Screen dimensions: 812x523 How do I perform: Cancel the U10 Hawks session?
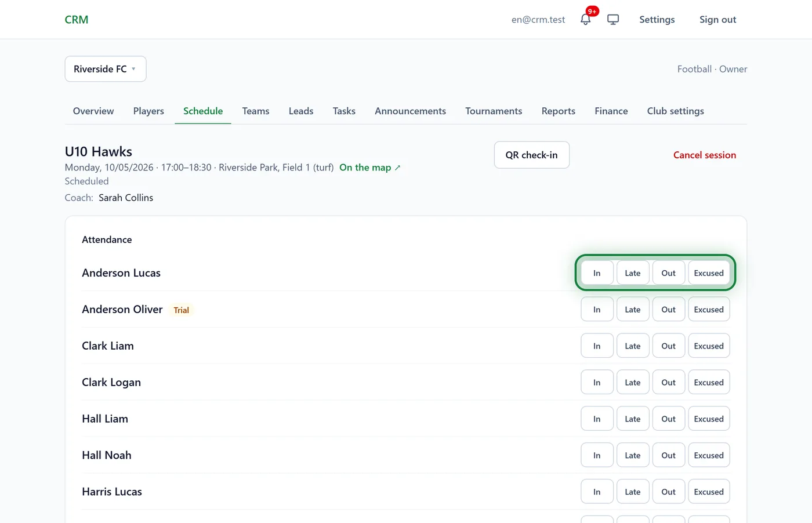click(705, 155)
